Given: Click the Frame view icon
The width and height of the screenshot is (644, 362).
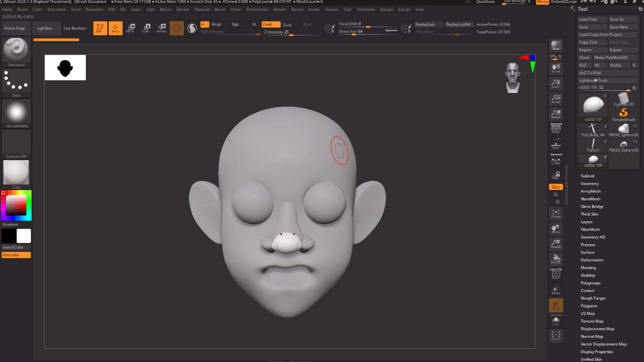Looking at the screenshot, I should (x=556, y=214).
